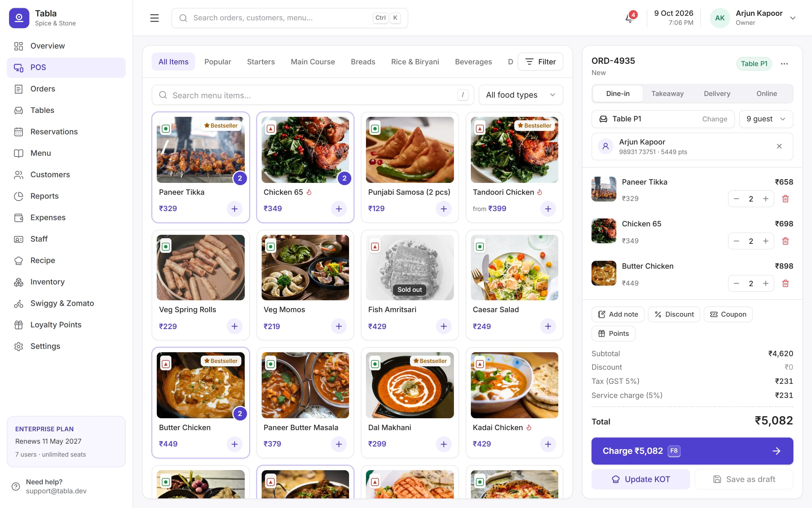812x508 pixels.
Task: Click the Update KOT button
Action: (x=641, y=479)
